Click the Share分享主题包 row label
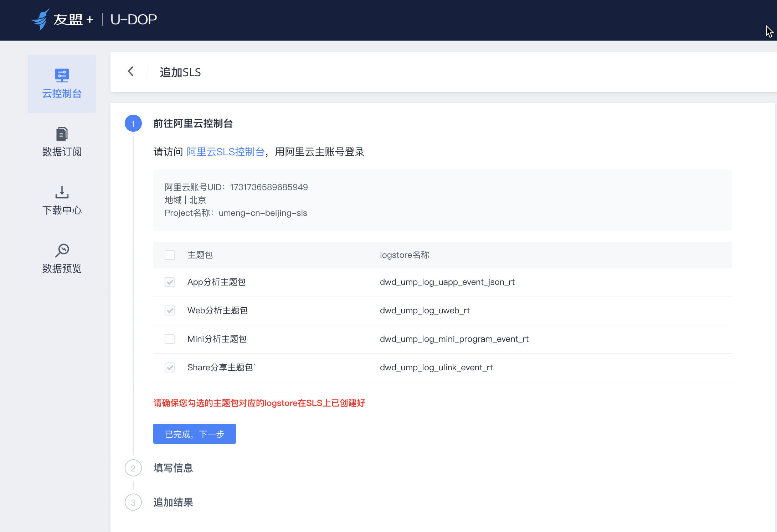 tap(222, 367)
